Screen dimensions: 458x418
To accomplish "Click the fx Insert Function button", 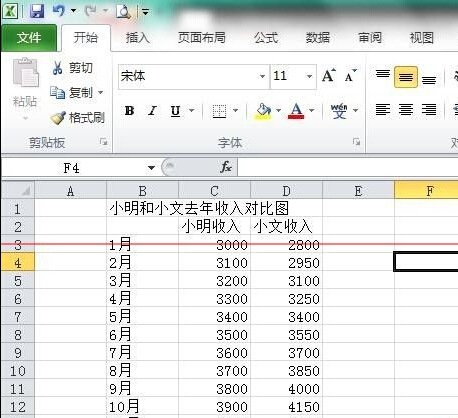I will [x=226, y=167].
